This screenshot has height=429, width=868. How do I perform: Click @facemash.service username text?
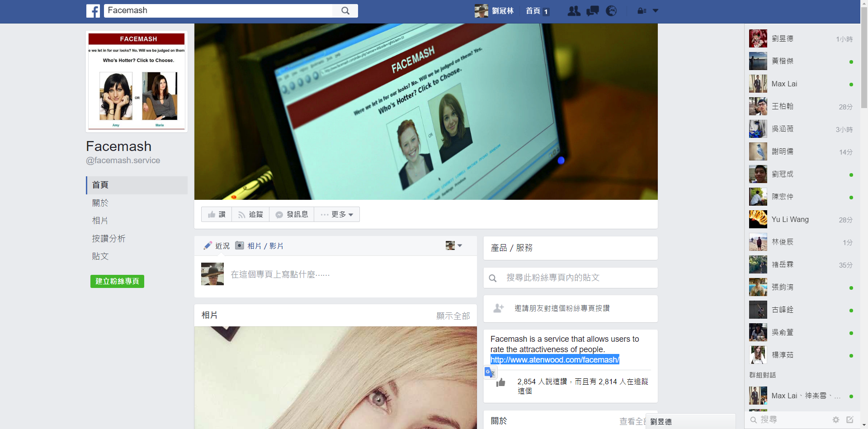(123, 160)
